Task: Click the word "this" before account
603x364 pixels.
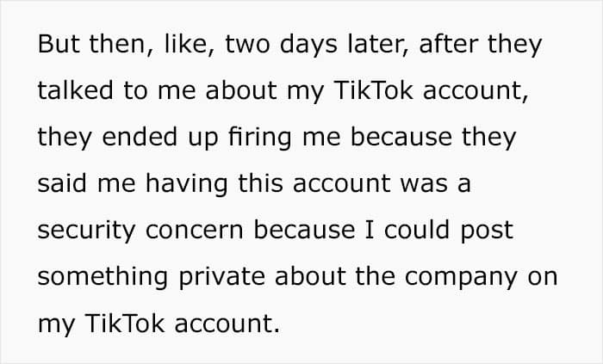Action: click(x=260, y=183)
